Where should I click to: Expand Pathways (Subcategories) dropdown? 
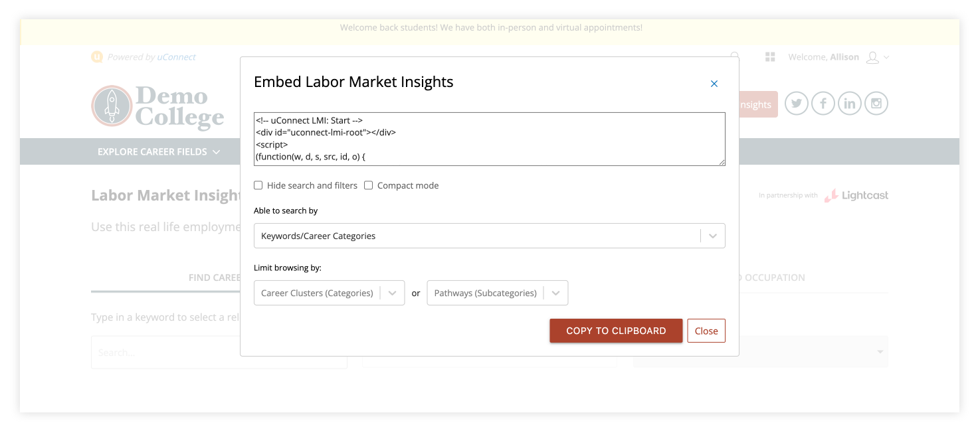tap(496, 293)
